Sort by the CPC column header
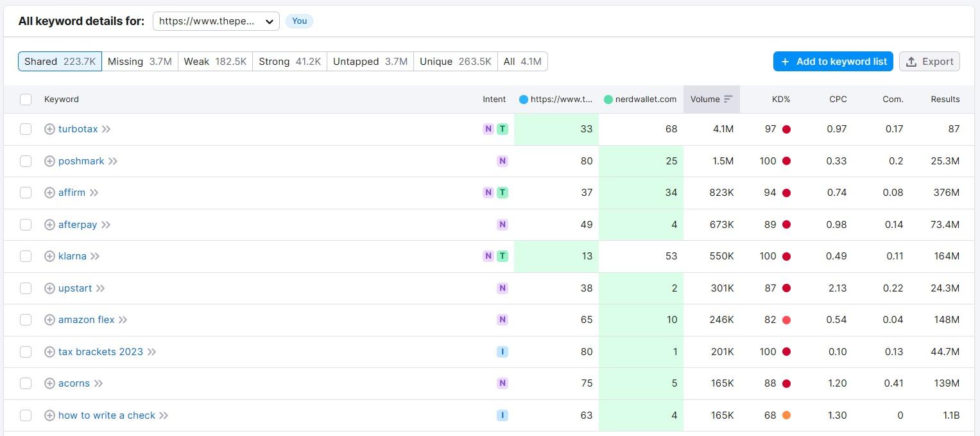This screenshot has width=980, height=436. pos(838,100)
